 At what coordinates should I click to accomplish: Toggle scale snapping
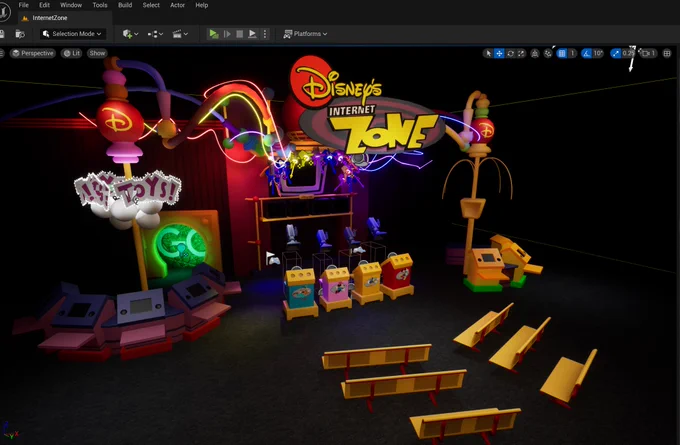pos(615,53)
